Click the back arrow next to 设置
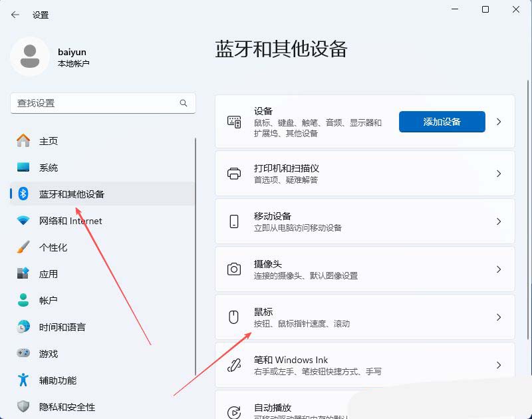532x419 pixels. click(15, 15)
